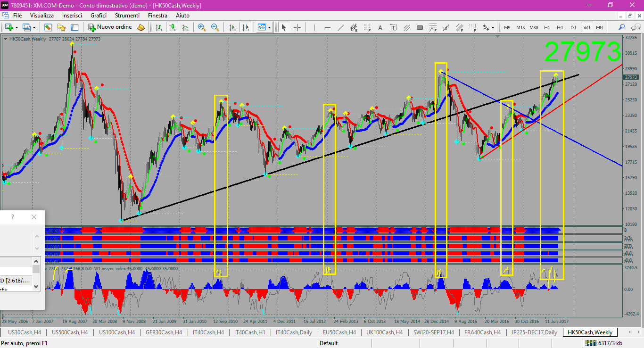Switch chart to line chart icon
This screenshot has width=644, height=348.
click(185, 27)
